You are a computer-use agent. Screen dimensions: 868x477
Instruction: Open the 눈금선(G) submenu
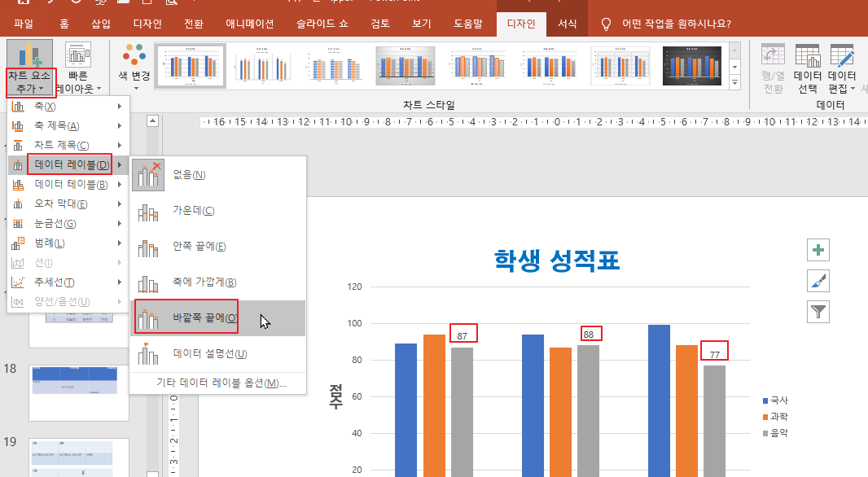click(68, 224)
